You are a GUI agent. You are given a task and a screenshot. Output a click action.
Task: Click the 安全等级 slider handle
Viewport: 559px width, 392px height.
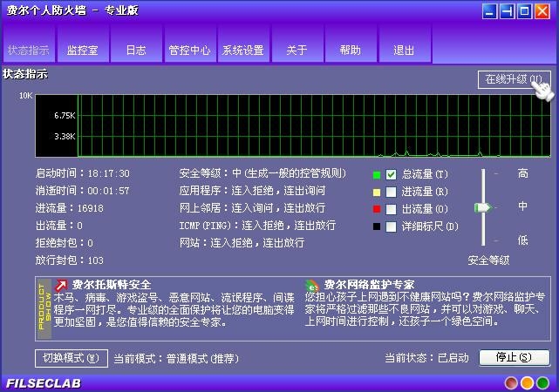coord(482,207)
